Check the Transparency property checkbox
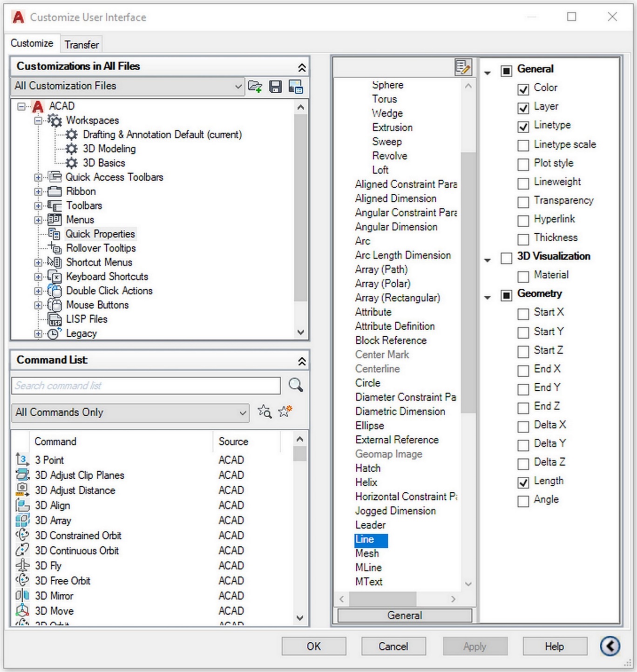Screen dimensions: 637x672 (x=523, y=202)
